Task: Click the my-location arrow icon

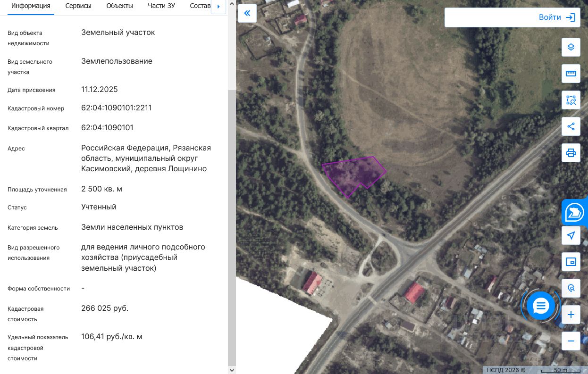Action: [x=571, y=235]
